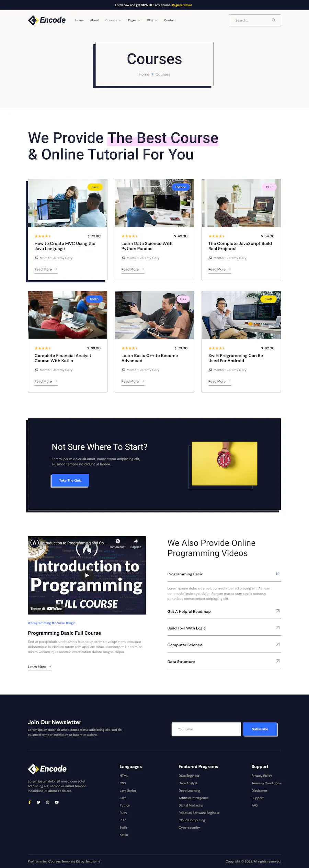Open the Twitter icon in footer

pyautogui.click(x=38, y=802)
